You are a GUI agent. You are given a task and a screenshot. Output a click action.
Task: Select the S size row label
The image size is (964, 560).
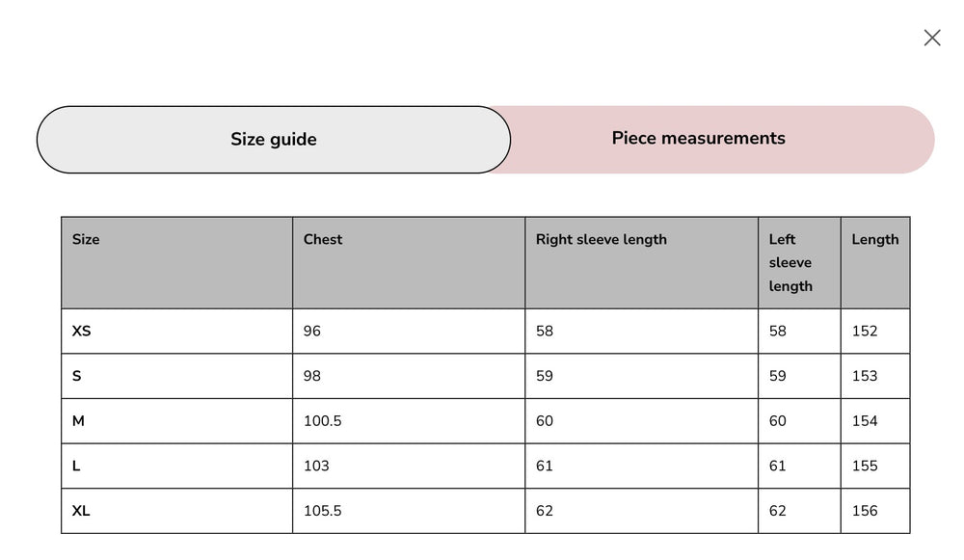click(x=77, y=376)
